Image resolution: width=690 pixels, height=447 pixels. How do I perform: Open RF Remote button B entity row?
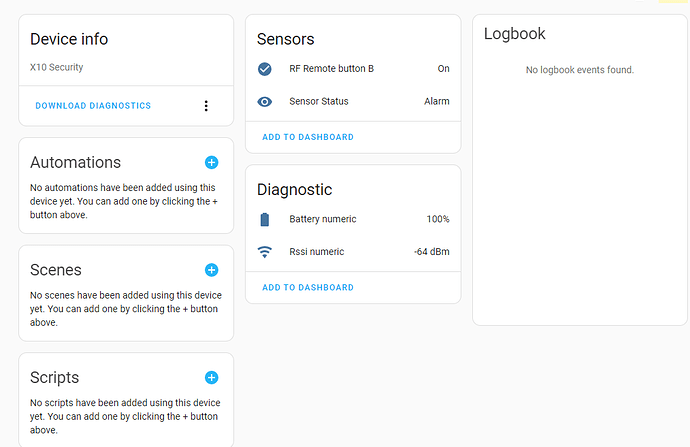331,69
